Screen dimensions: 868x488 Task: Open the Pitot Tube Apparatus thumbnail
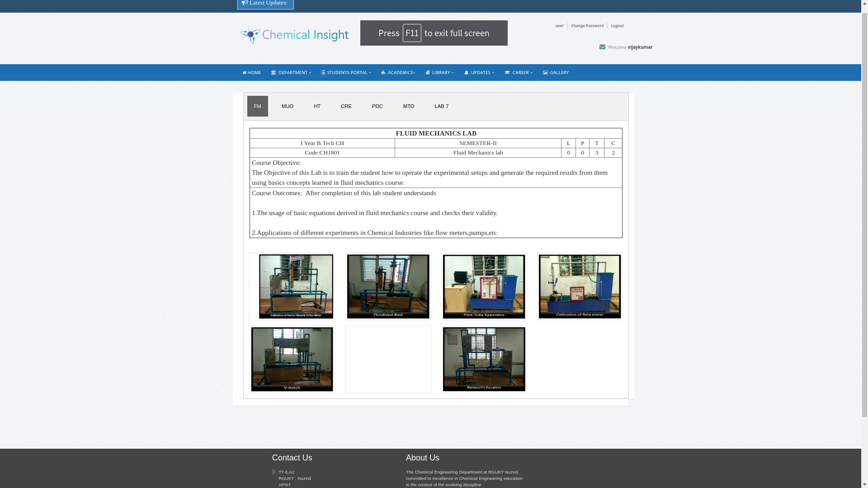click(x=484, y=286)
